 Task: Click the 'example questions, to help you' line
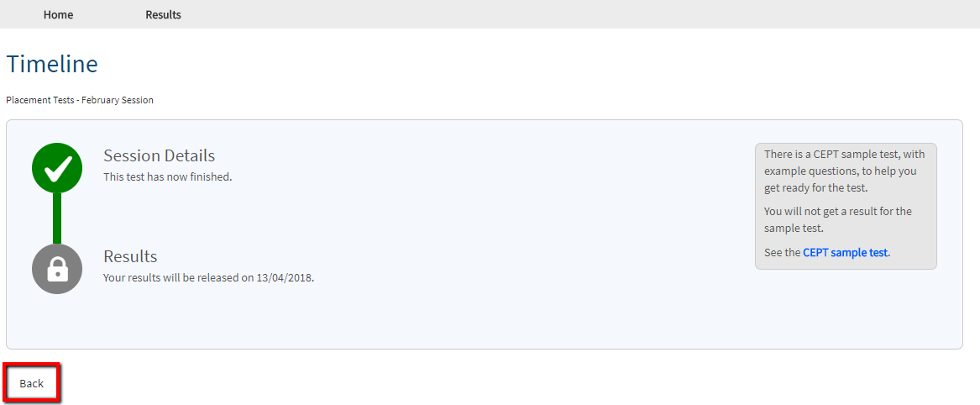pyautogui.click(x=840, y=171)
